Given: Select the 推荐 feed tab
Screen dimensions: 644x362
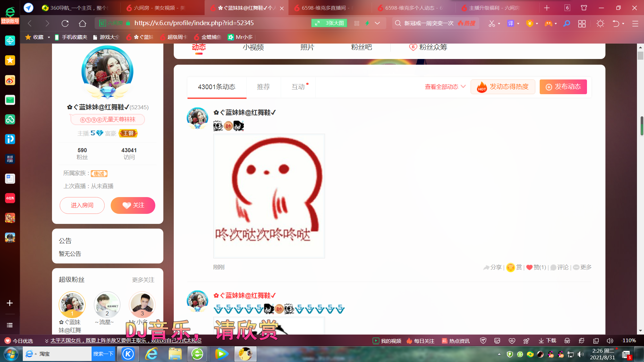Looking at the screenshot, I should (263, 87).
